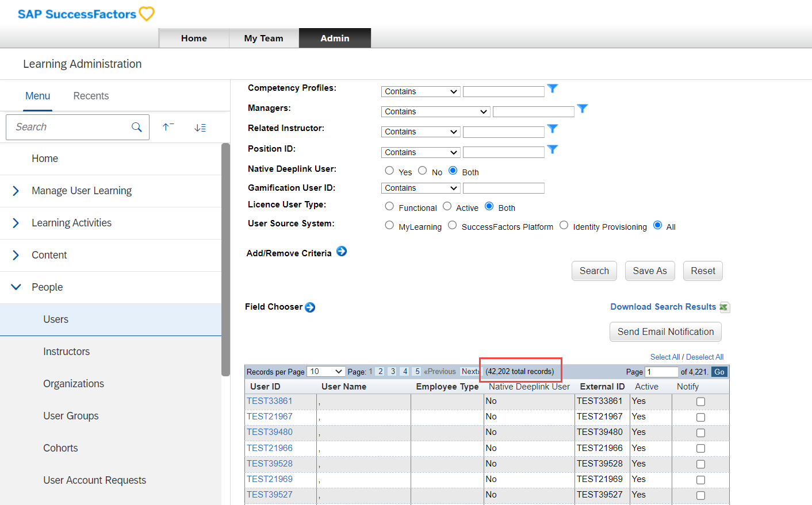Click the expand all sort-down icon
Viewport: 812px width, 505px height.
click(x=200, y=128)
